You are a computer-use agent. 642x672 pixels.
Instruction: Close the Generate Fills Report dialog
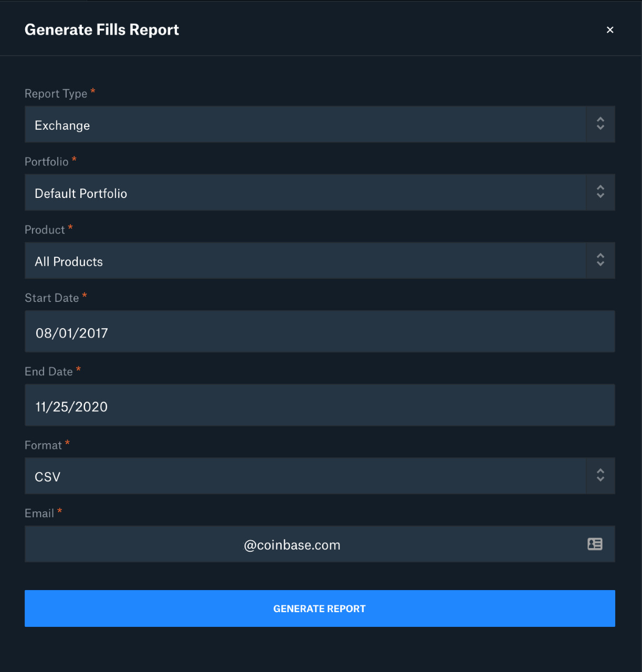[610, 30]
